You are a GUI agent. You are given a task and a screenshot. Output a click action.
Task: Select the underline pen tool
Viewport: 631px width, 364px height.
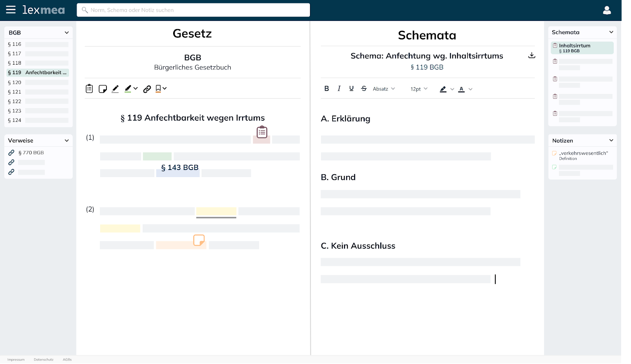tap(115, 89)
